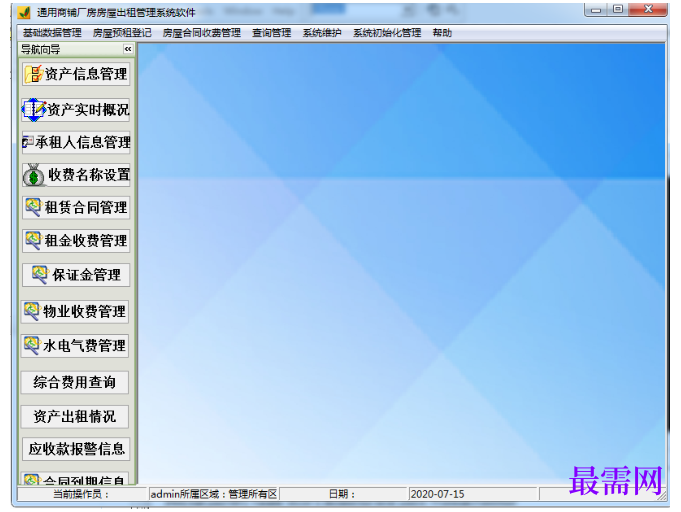This screenshot has width=681, height=512.
Task: Collapse the 导航向导 panel with the double chevron
Action: tap(128, 49)
